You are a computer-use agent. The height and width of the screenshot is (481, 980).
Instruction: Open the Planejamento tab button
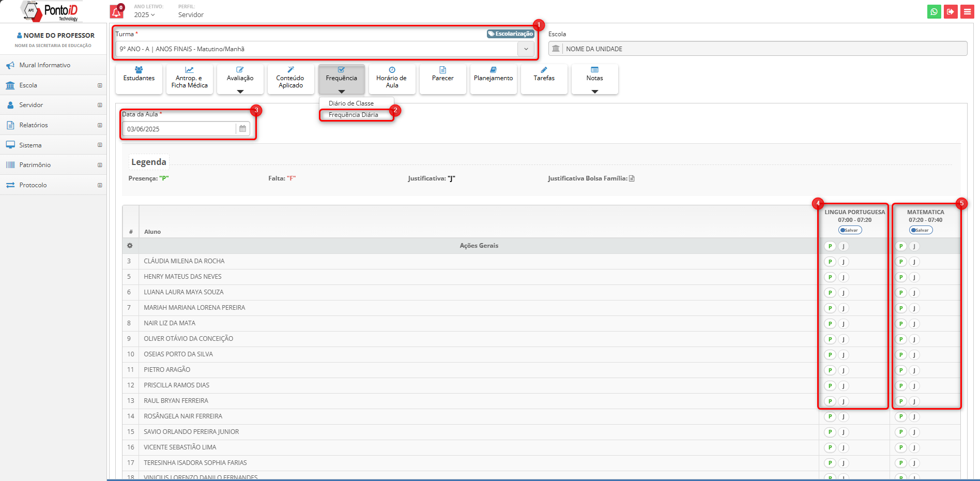click(x=493, y=79)
